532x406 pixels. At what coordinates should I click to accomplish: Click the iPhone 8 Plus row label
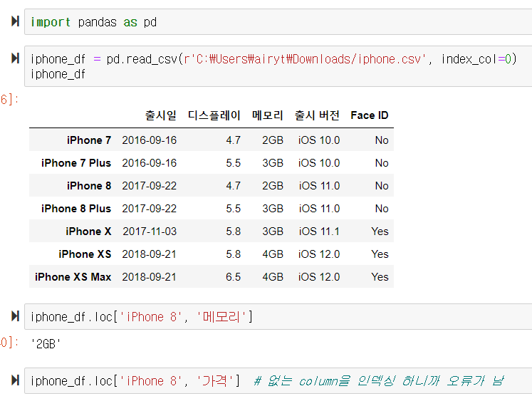pos(76,209)
